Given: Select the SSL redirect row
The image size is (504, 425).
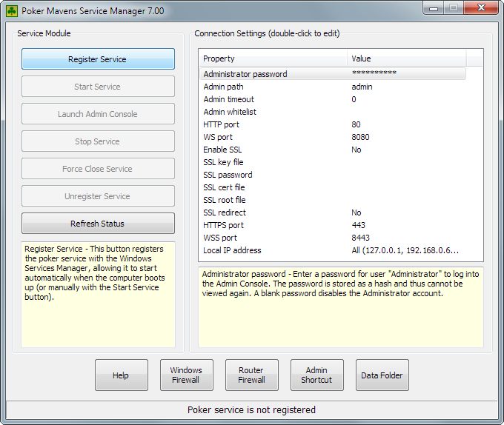Looking at the screenshot, I should [x=224, y=212].
